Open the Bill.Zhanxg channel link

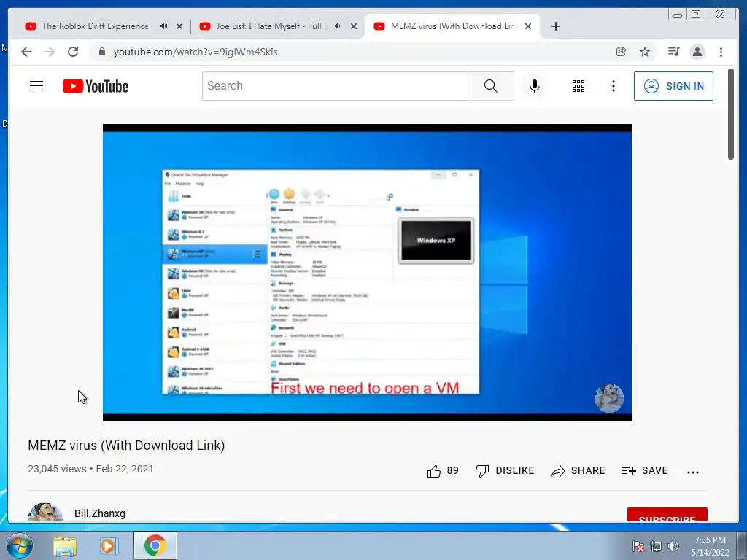click(x=99, y=513)
